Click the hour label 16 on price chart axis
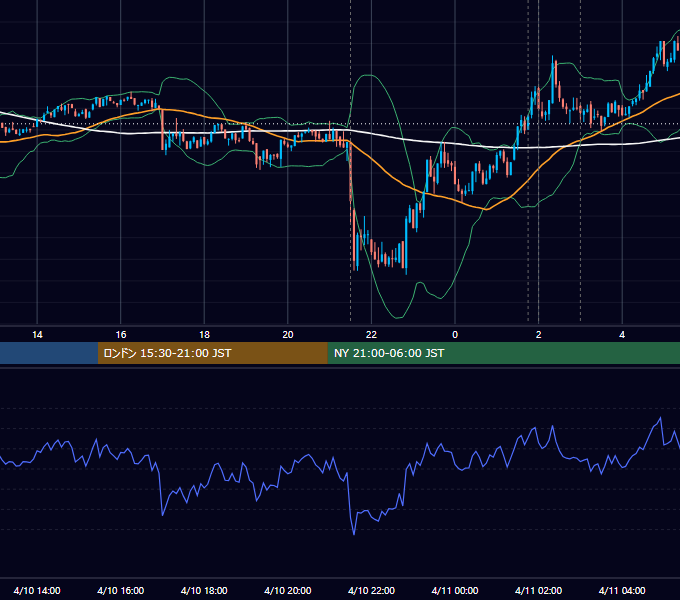This screenshot has height=600, width=680. coord(121,335)
